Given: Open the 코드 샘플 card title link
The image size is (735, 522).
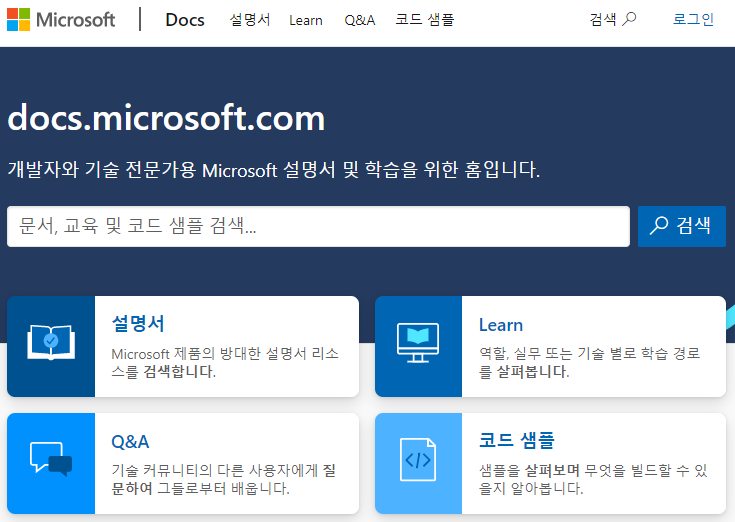Looking at the screenshot, I should pyautogui.click(x=517, y=440).
